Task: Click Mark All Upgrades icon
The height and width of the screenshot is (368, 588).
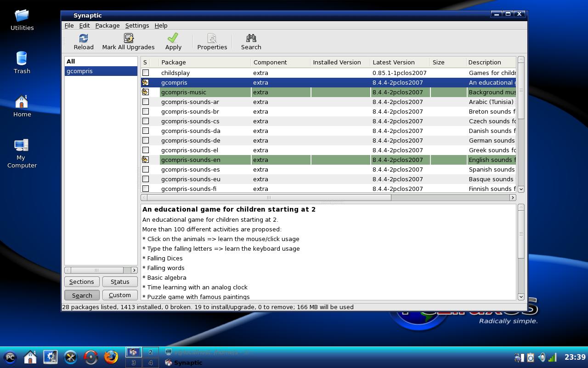Action: (128, 38)
